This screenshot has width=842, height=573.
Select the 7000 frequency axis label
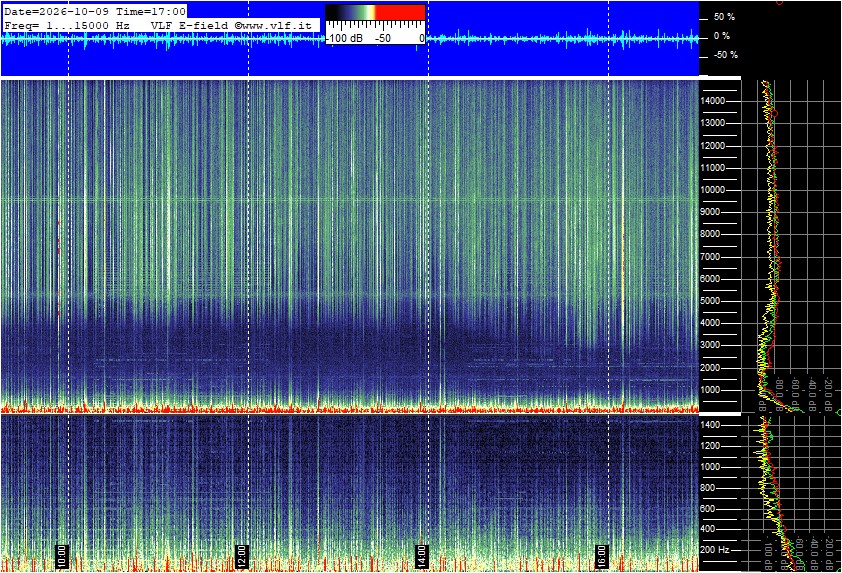pyautogui.click(x=710, y=257)
